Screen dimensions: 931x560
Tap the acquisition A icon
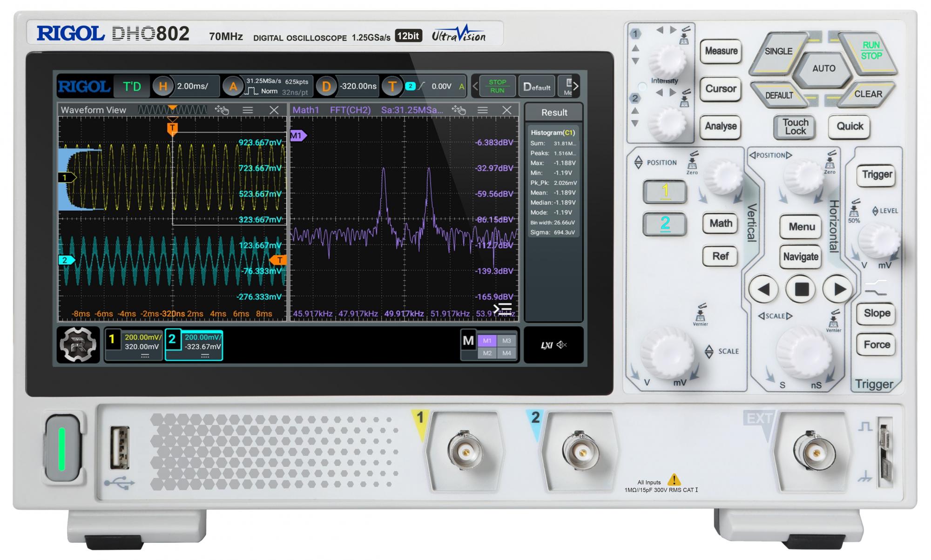click(233, 86)
